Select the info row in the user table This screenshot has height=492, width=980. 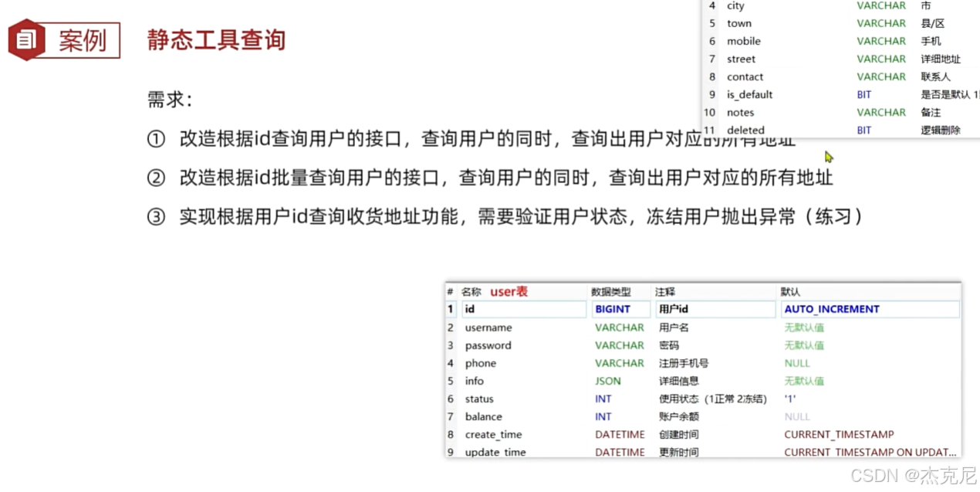(703, 381)
